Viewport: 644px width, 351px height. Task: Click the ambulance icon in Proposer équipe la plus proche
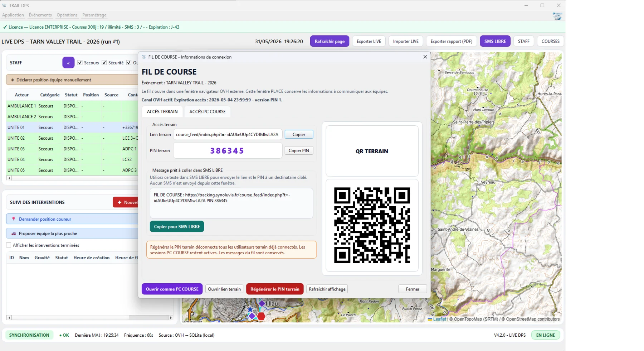coord(14,234)
